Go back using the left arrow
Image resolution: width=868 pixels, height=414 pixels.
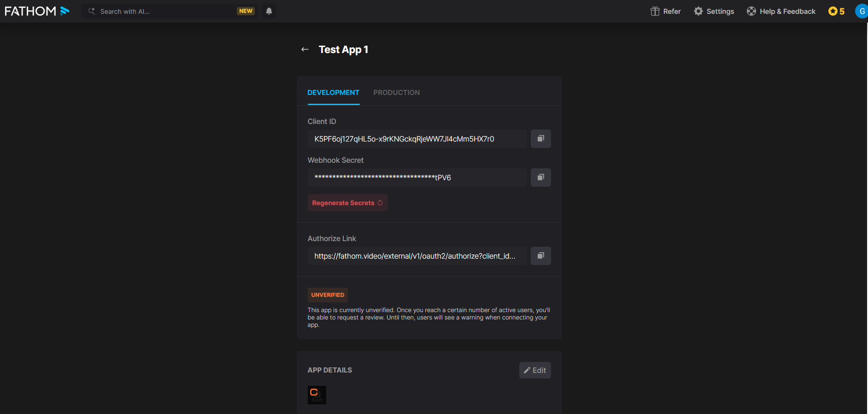pyautogui.click(x=305, y=49)
